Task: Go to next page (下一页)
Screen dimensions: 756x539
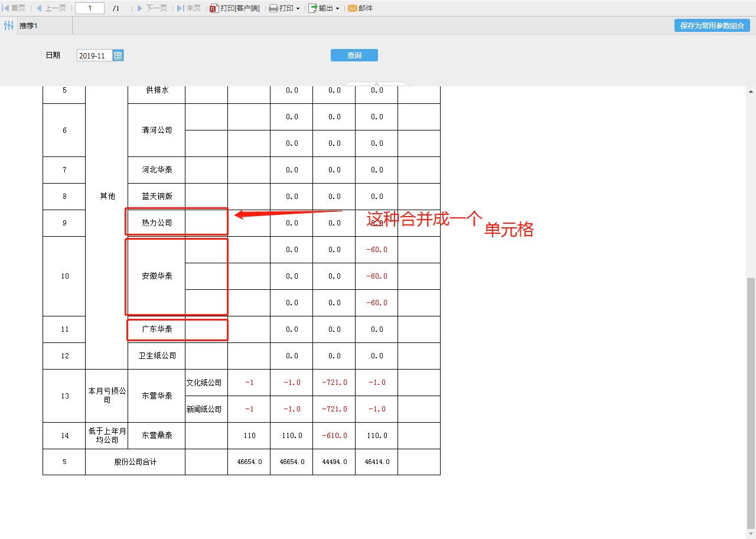Action: pos(152,8)
